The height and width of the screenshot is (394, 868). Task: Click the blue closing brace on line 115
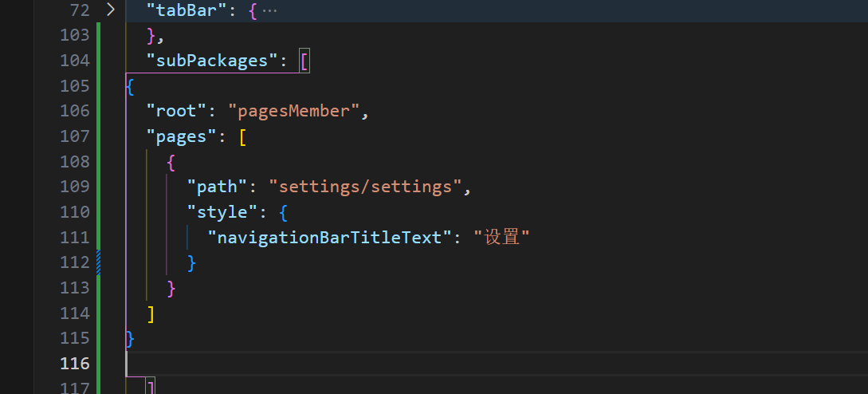(x=131, y=339)
